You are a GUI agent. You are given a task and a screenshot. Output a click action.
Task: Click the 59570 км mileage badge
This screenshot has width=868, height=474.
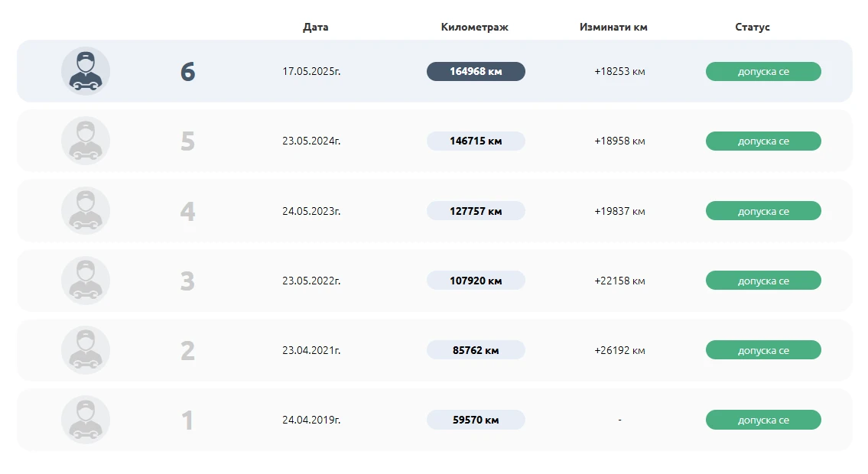(476, 420)
